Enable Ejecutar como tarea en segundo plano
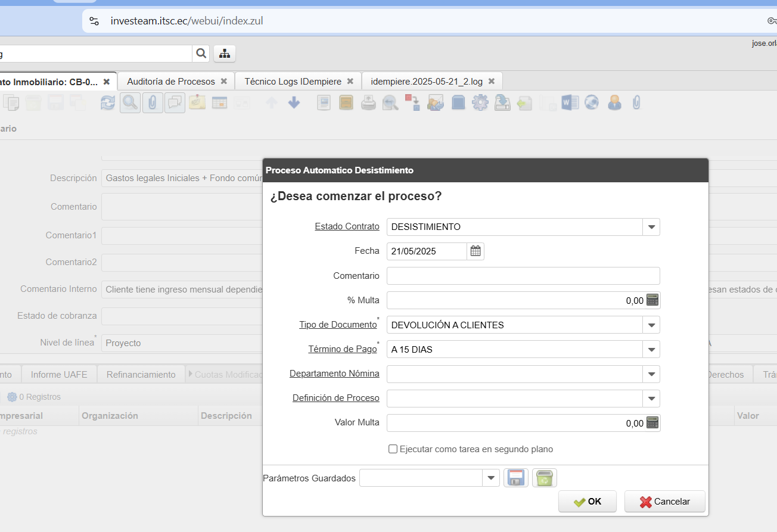The height and width of the screenshot is (532, 777). point(393,449)
